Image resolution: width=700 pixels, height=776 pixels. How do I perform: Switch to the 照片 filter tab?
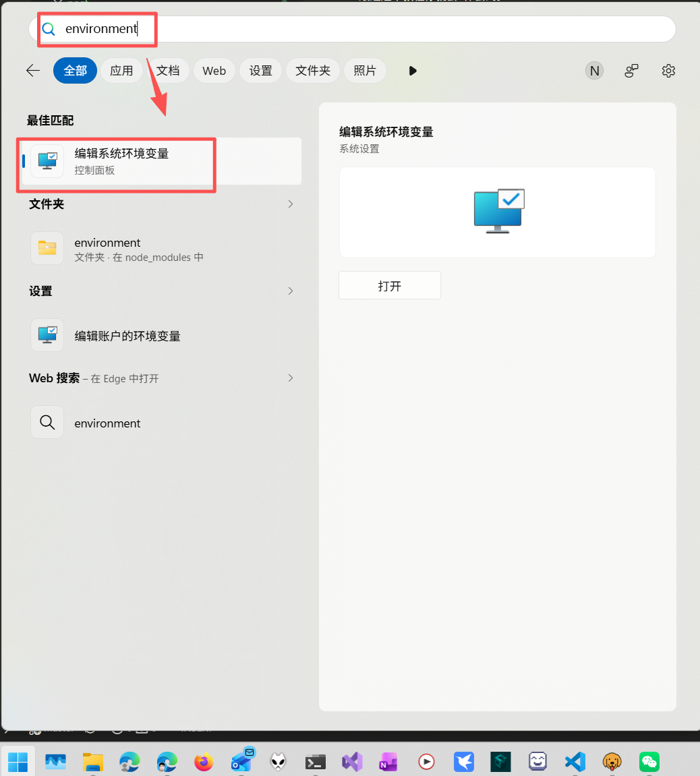(365, 71)
